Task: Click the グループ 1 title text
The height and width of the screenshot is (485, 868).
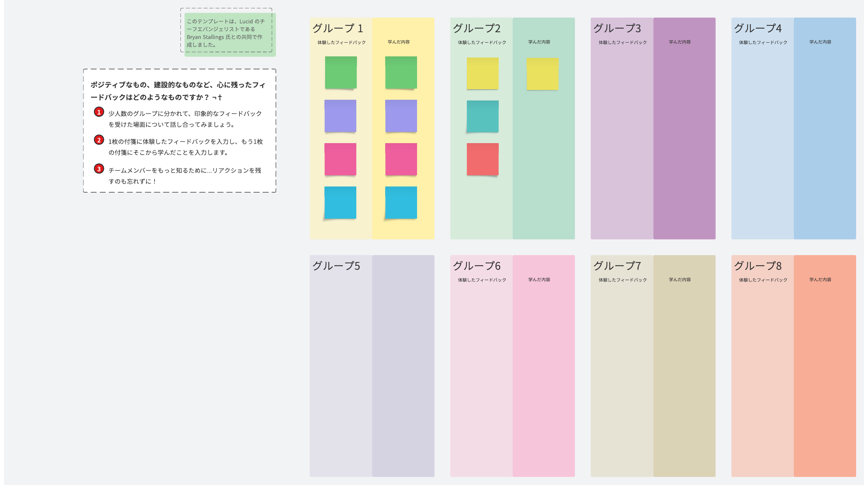Action: pyautogui.click(x=337, y=28)
